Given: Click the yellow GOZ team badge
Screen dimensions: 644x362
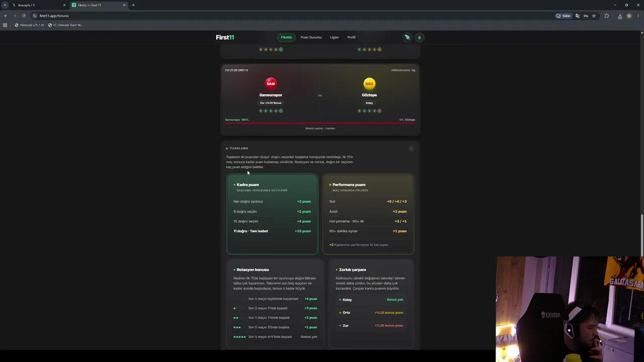Looking at the screenshot, I should click(369, 83).
